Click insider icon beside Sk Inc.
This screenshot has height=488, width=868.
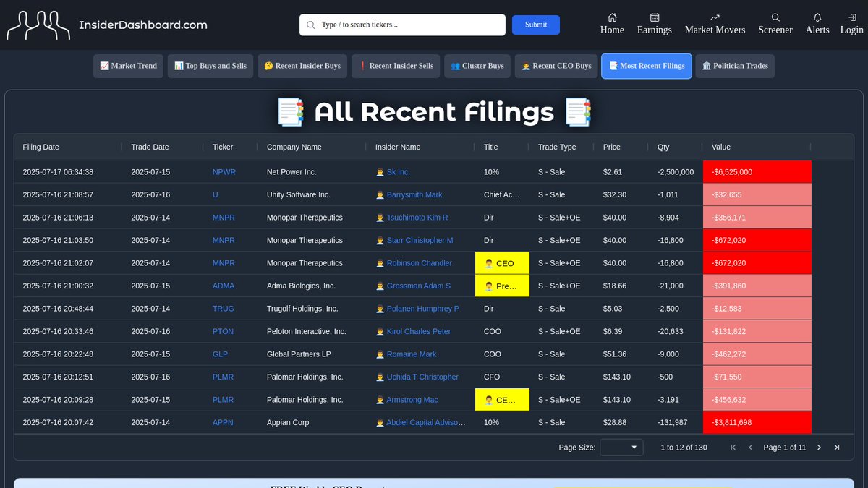pyautogui.click(x=380, y=172)
